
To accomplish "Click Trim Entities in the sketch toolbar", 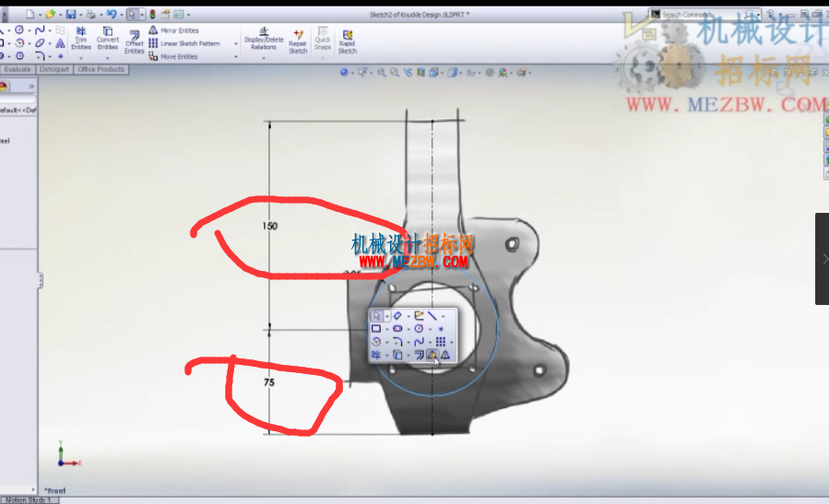I will point(81,39).
